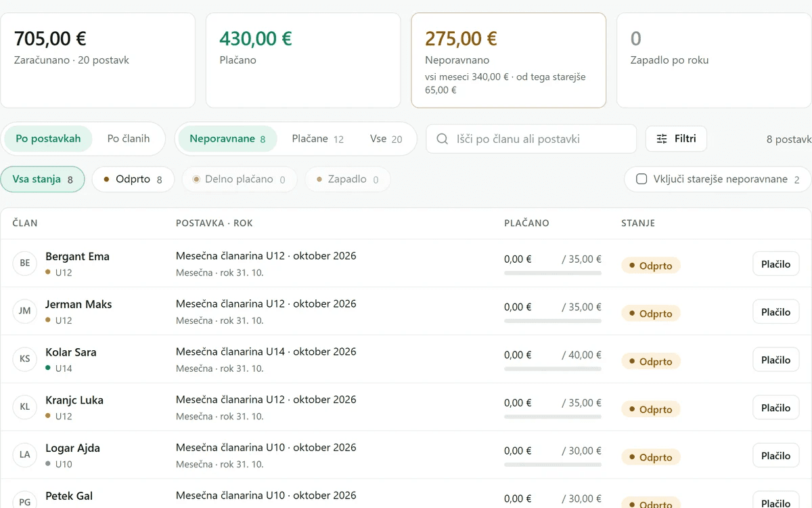Click the POSTAVKA · ROK column header
This screenshot has height=508, width=812.
[x=215, y=223]
